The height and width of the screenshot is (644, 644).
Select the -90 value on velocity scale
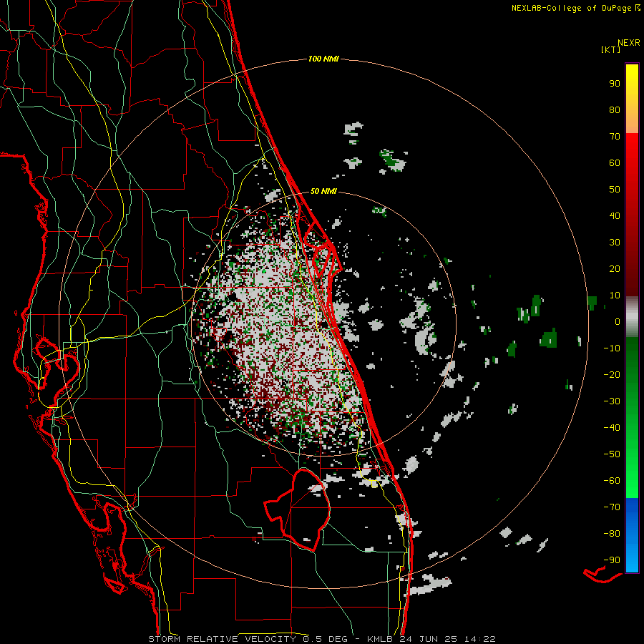612,560
